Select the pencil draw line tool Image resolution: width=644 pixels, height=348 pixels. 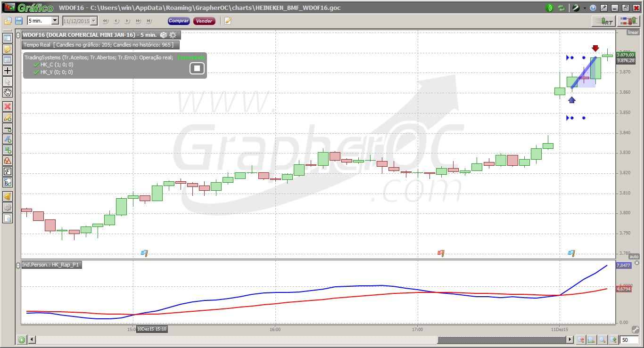click(x=8, y=117)
